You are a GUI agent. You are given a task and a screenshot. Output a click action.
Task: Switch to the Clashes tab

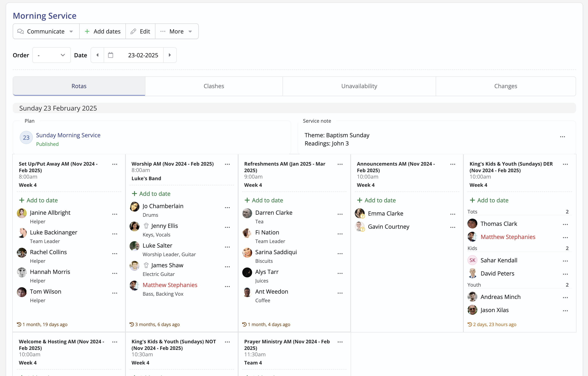point(214,86)
